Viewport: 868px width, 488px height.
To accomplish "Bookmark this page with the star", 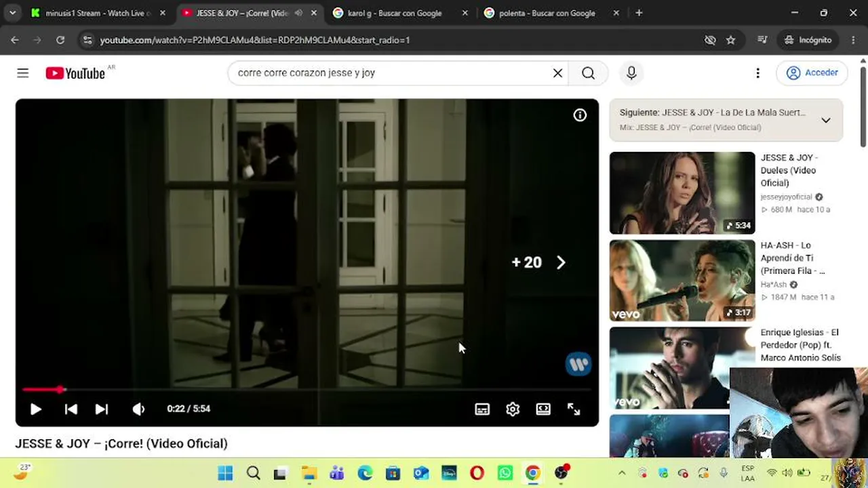I will [730, 40].
